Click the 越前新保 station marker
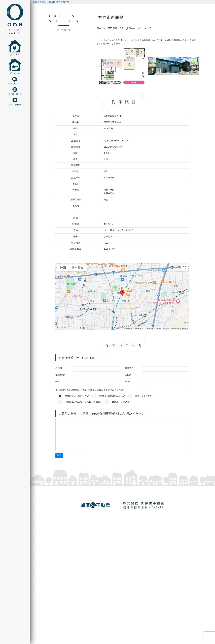The width and height of the screenshot is (215, 644). click(x=183, y=292)
